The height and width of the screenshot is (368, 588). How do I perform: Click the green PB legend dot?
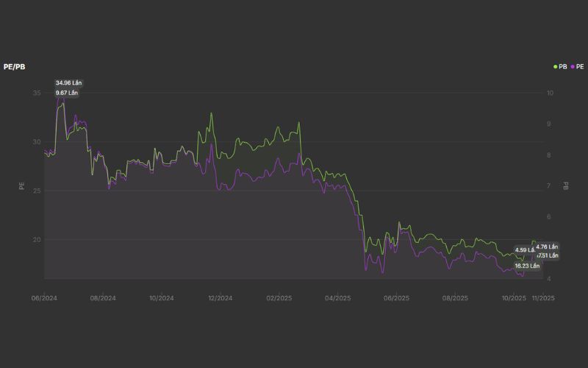coord(555,66)
